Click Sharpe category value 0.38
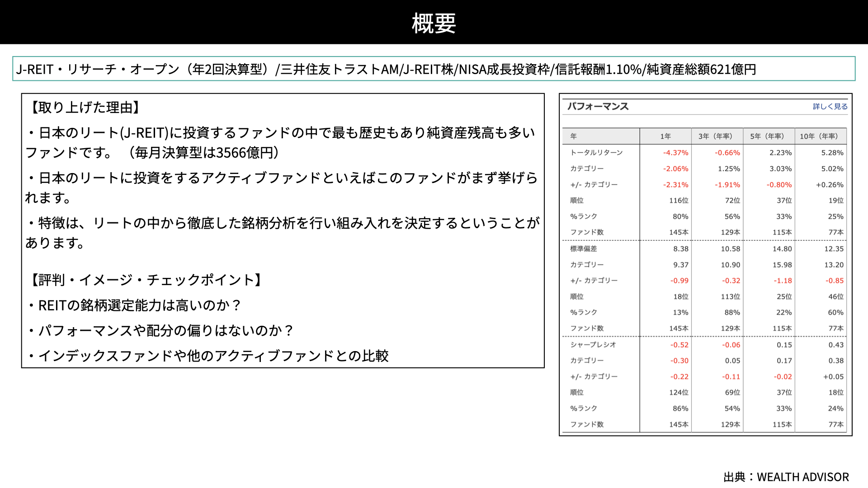Viewport: 868px width, 488px height. pos(836,361)
